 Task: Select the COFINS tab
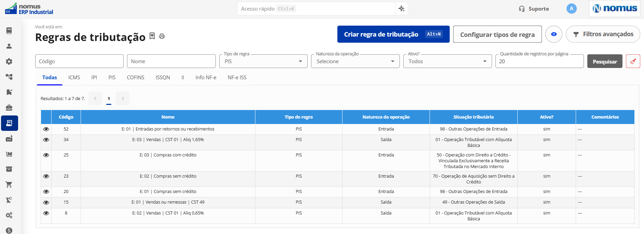(x=136, y=78)
